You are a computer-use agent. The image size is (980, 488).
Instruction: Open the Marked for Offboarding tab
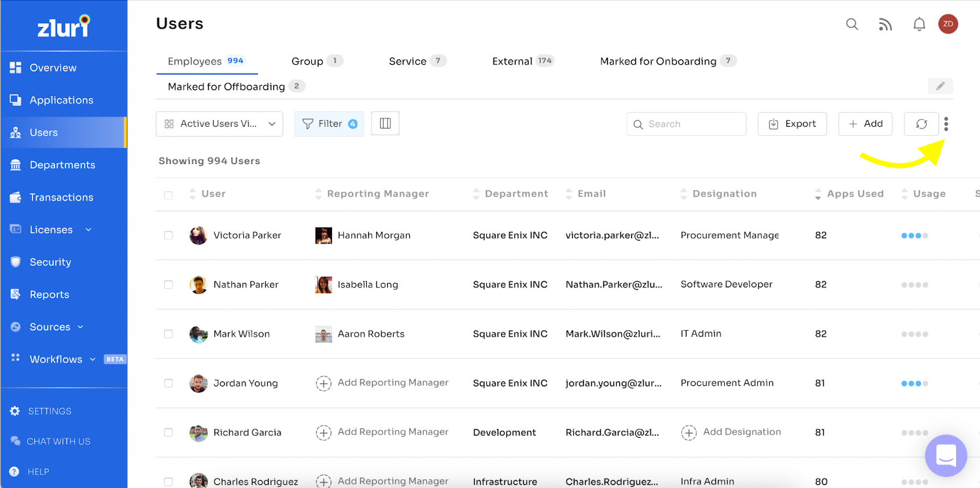tap(236, 86)
